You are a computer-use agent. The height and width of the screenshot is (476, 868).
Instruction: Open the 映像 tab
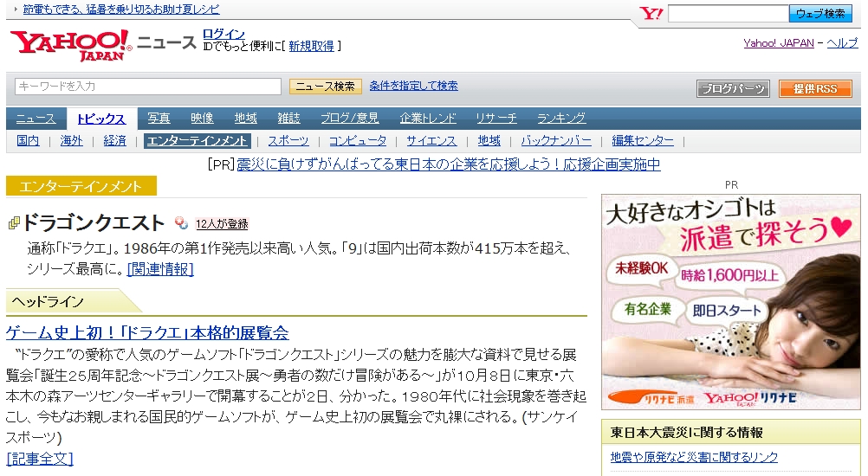coord(202,119)
